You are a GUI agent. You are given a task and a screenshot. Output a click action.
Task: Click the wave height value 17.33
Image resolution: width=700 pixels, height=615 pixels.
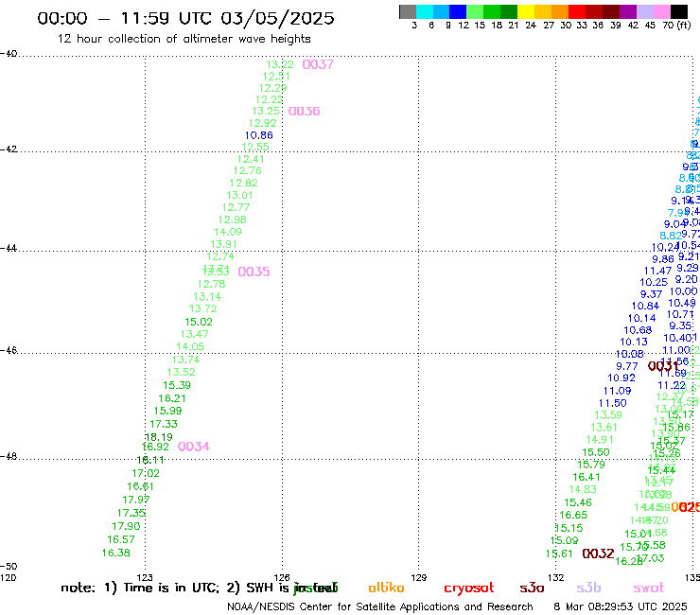pos(164,424)
